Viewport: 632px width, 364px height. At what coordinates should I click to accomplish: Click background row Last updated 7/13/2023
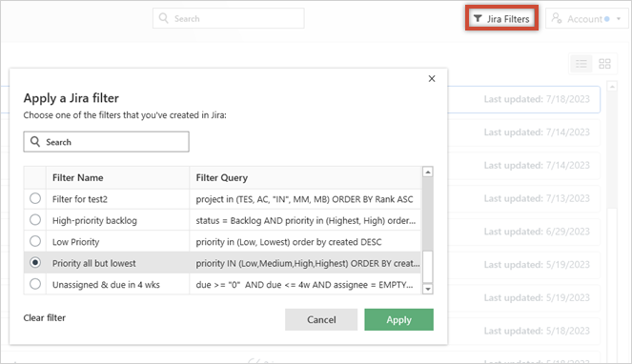pyautogui.click(x=524, y=198)
